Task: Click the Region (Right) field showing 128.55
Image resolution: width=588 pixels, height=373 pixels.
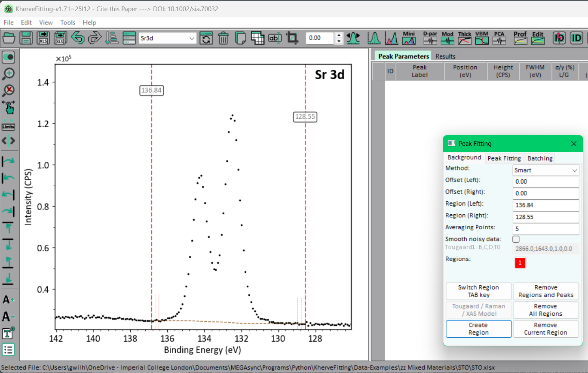Action: pos(546,217)
